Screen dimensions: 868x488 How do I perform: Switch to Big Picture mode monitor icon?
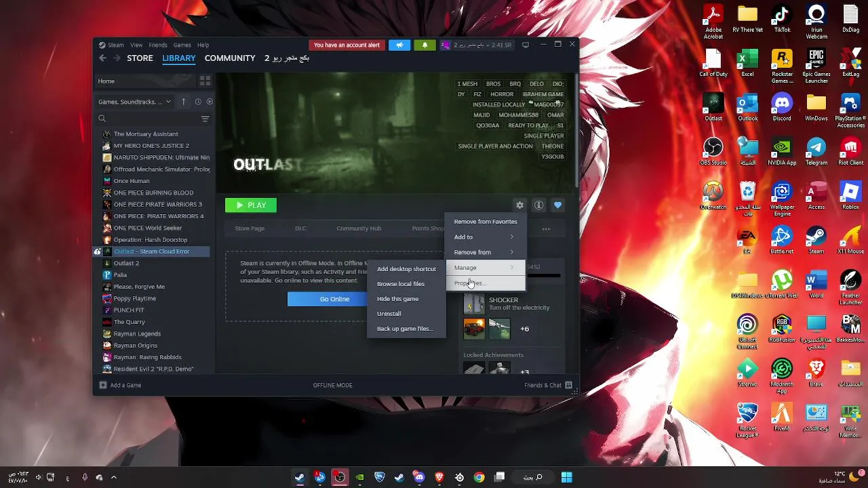coord(526,45)
